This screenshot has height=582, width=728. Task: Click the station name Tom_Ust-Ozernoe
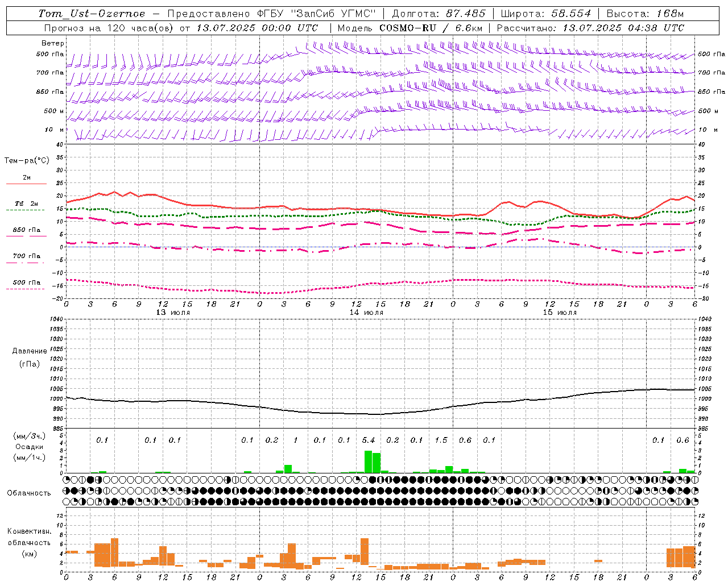(92, 14)
